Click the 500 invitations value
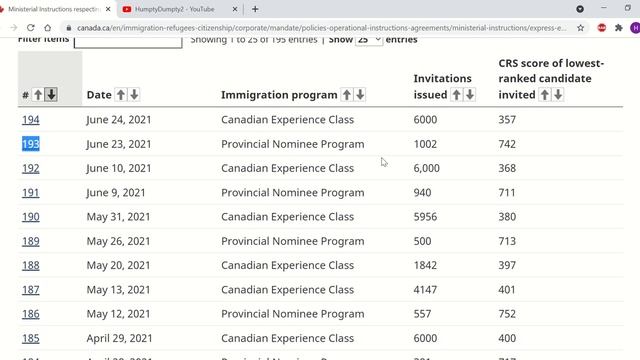Screen dimensions: 640x360 (422, 241)
